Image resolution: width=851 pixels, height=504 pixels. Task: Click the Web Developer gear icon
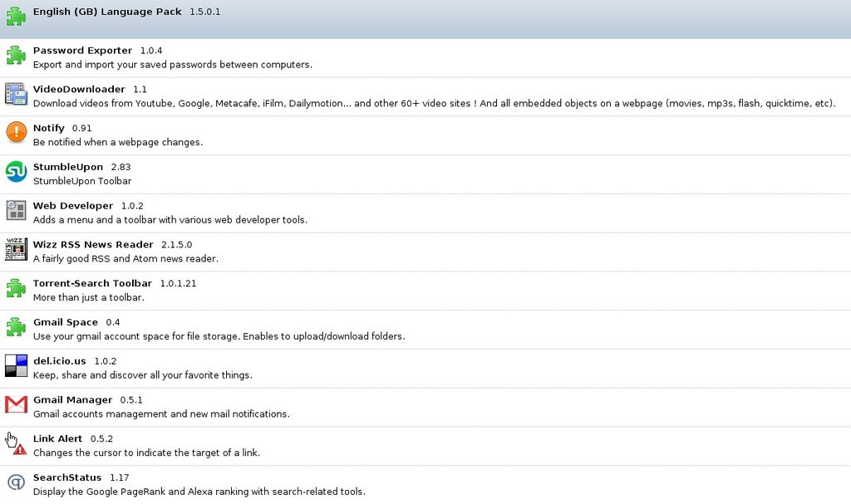pos(16,210)
